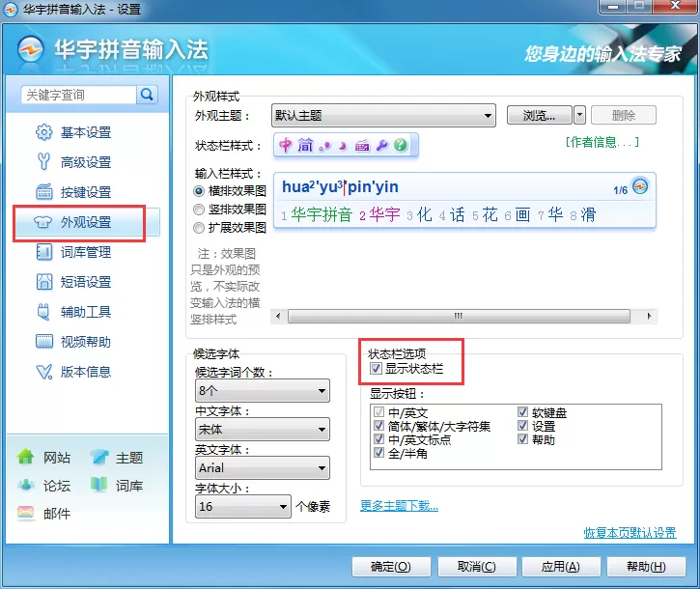Click the preview horizontal scrollbar thumb
Viewport: 700px width, 589px height.
[x=459, y=316]
